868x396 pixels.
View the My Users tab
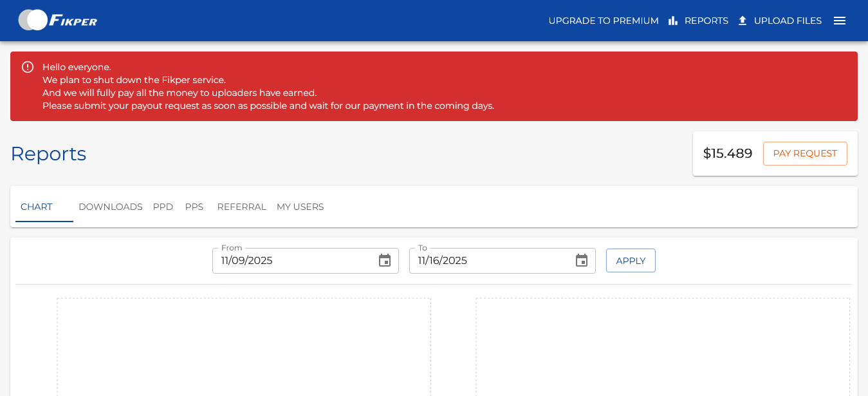(x=300, y=207)
